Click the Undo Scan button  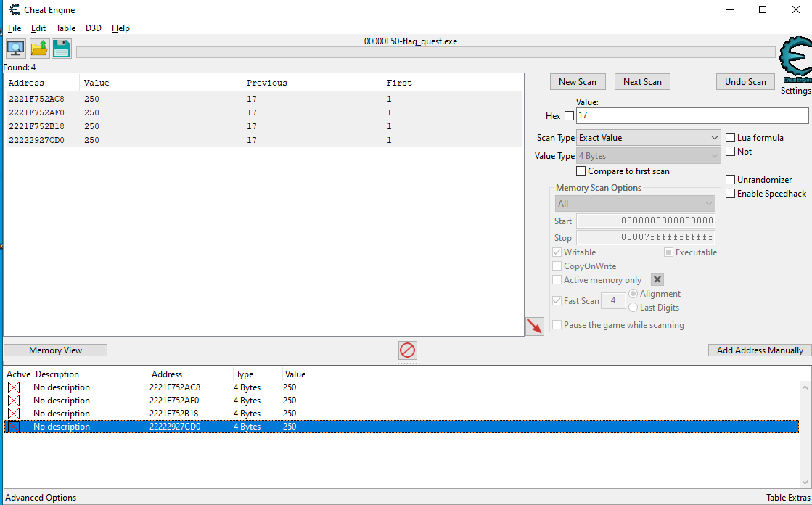click(745, 82)
